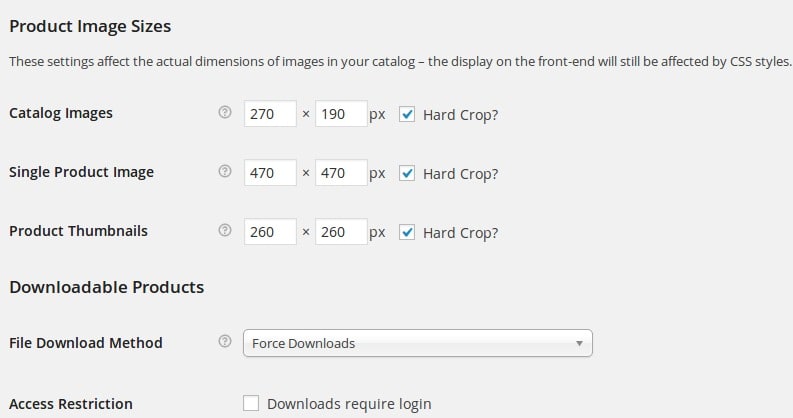Focus the Product Thumbnails width field
The width and height of the screenshot is (793, 418).
[x=270, y=232]
